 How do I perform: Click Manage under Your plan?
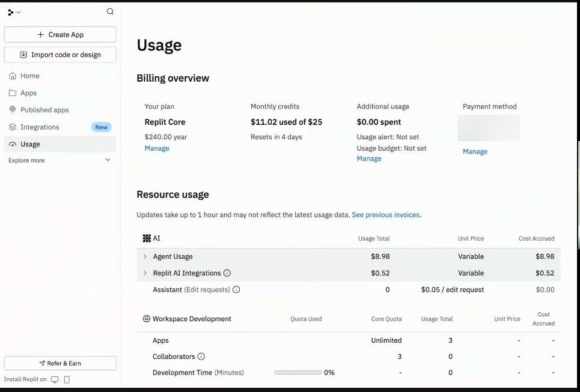tap(157, 148)
